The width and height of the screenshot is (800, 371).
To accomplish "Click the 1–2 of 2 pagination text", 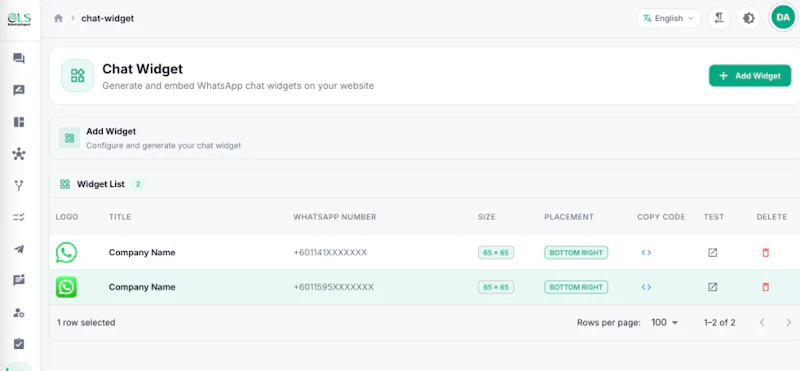I will click(x=719, y=323).
